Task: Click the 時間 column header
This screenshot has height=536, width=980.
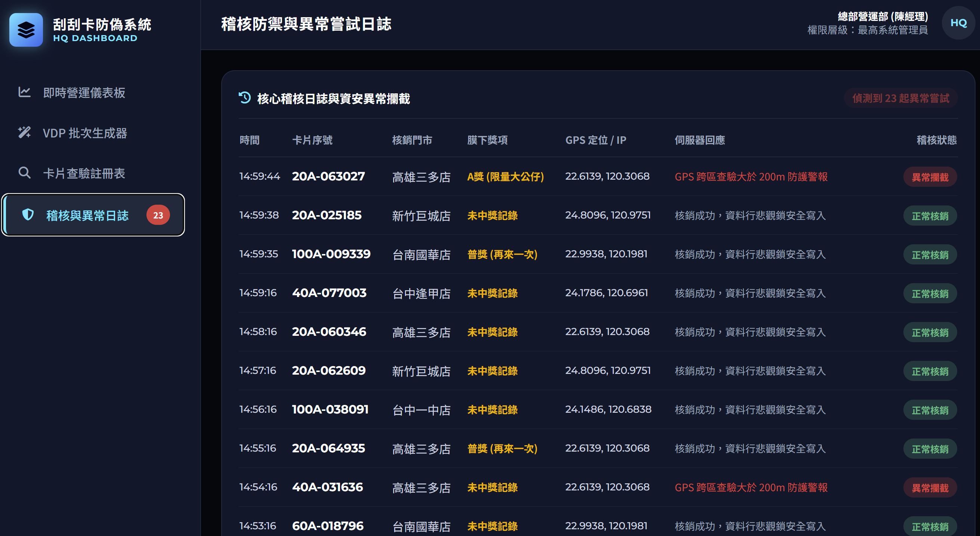Action: [250, 140]
